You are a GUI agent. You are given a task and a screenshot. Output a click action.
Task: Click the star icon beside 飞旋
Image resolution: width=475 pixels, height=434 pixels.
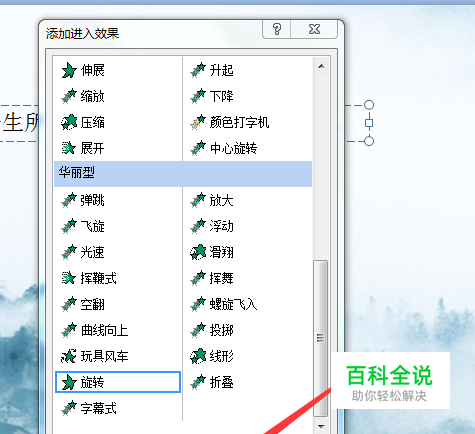coord(69,226)
